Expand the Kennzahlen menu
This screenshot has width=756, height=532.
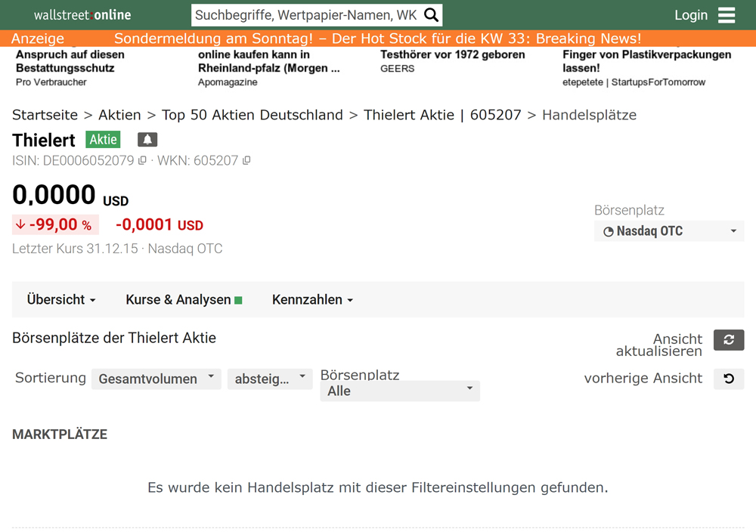[x=312, y=300]
